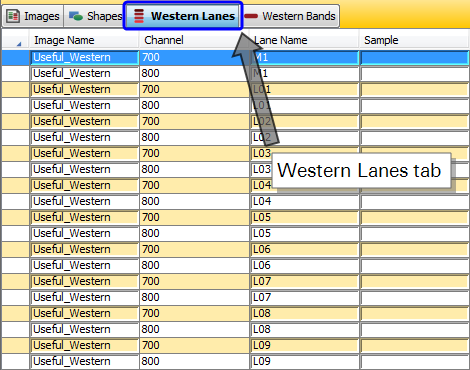The image size is (470, 370).
Task: Click Sample cell for L02 800 row
Action: click(x=414, y=137)
